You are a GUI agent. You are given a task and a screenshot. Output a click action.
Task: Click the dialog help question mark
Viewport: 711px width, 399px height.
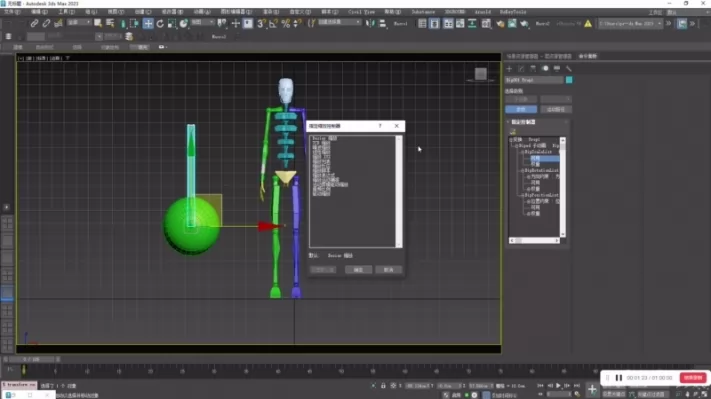(380, 126)
